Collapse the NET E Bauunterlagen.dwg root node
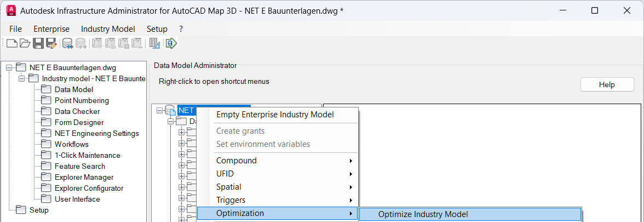The image size is (644, 222). (9, 67)
